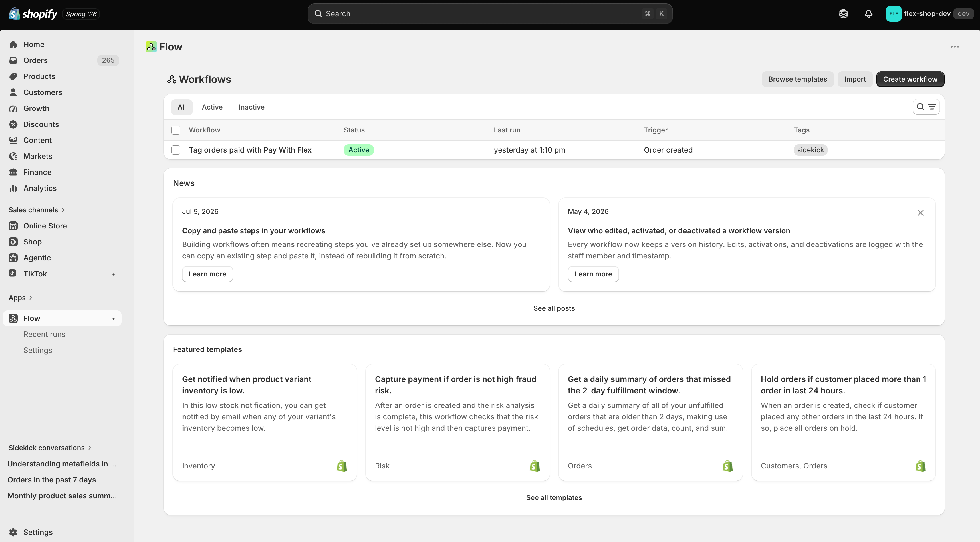
Task: Click the sidekick tag in the workflow row
Action: tap(810, 150)
